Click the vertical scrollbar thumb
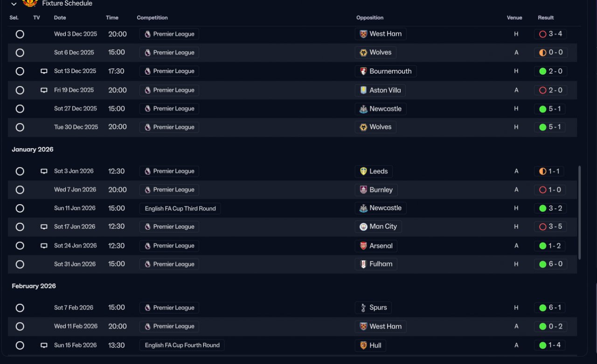Screen dimensions: 597x364 [580, 212]
